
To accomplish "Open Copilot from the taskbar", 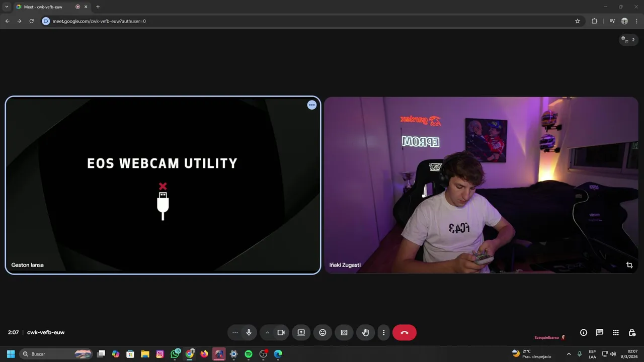I will coord(116,354).
